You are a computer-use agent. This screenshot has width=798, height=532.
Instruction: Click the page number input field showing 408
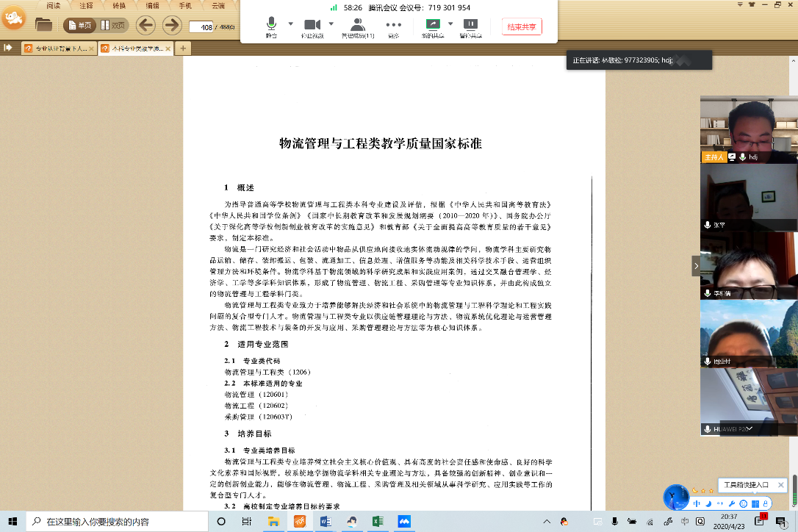pyautogui.click(x=201, y=27)
